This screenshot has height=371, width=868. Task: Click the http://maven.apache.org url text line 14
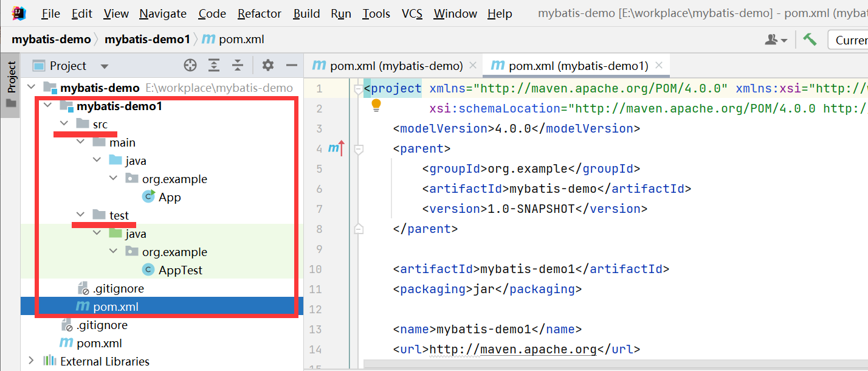click(x=514, y=350)
